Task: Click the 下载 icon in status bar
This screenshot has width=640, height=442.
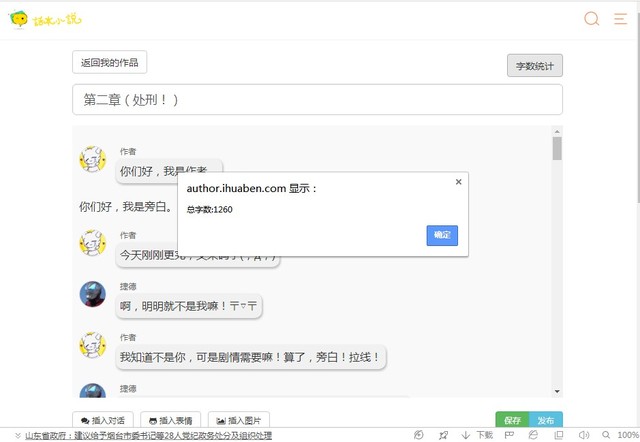Action: [478, 436]
